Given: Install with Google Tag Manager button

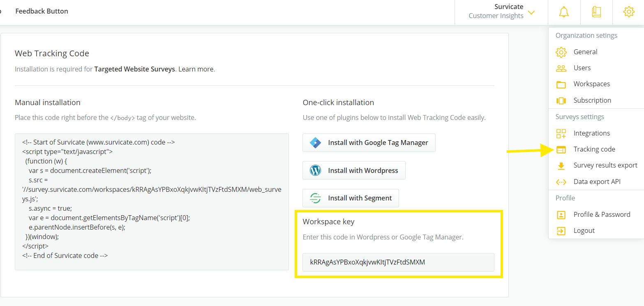Looking at the screenshot, I should pyautogui.click(x=369, y=143).
